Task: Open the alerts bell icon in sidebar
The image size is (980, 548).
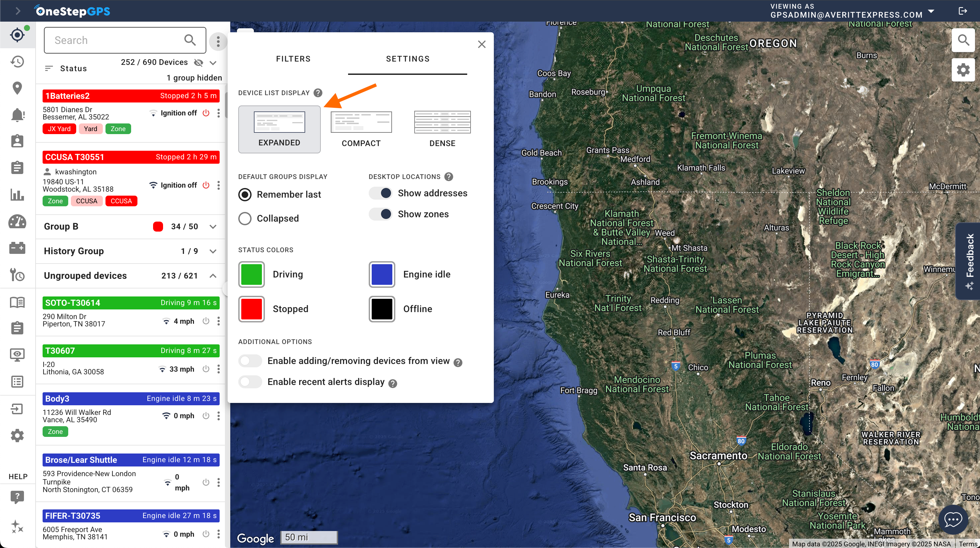Action: (x=17, y=114)
